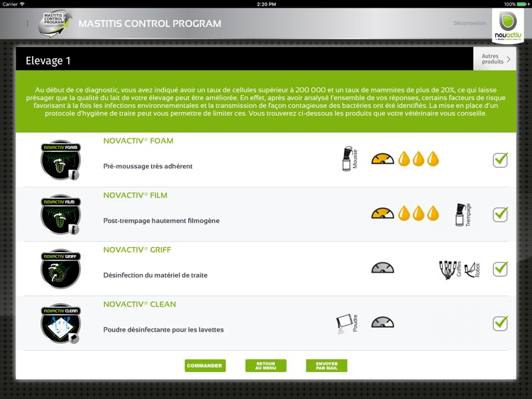The height and width of the screenshot is (399, 532).
Task: Click the text 'Désinfection du matériel de traite'
Action: coord(155,275)
